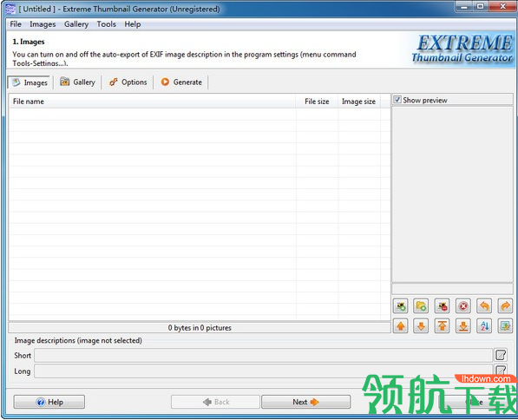The height and width of the screenshot is (420, 518).
Task: Click the add images icon button
Action: click(x=401, y=306)
